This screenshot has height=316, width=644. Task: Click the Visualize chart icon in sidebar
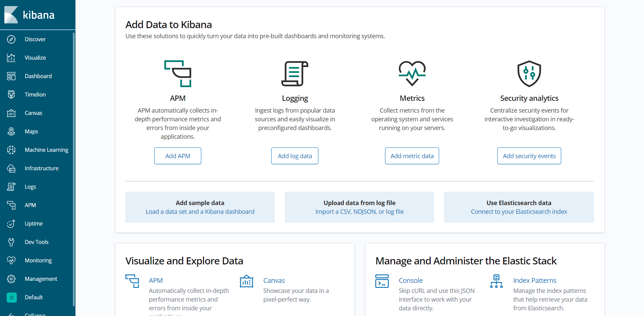11,58
